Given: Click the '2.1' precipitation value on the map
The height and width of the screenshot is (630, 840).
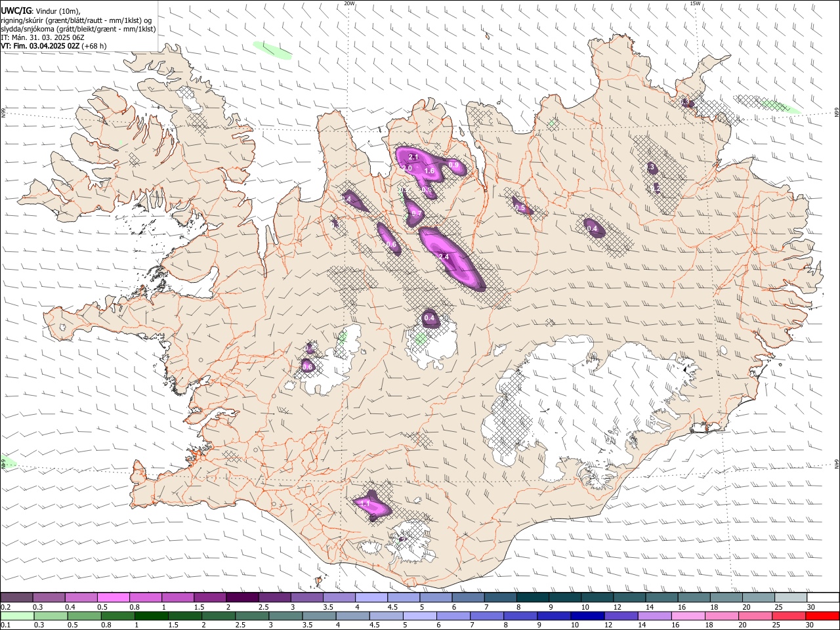Looking at the screenshot, I should 413,157.
